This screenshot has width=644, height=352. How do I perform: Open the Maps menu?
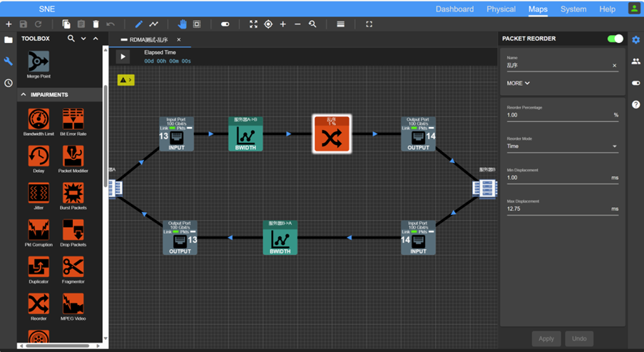tap(538, 9)
